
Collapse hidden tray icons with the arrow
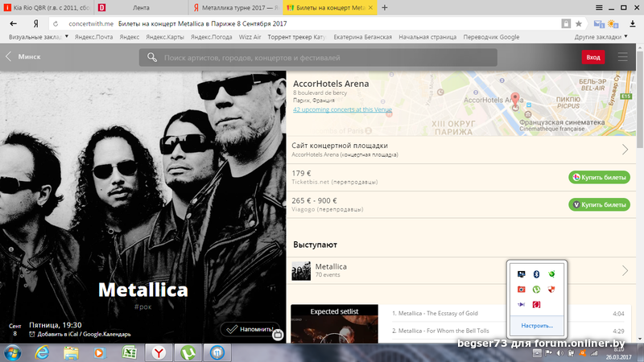point(537,353)
